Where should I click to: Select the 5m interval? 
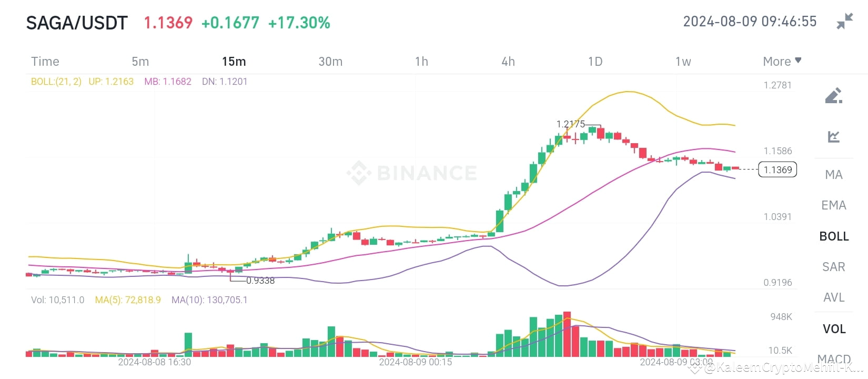click(140, 61)
